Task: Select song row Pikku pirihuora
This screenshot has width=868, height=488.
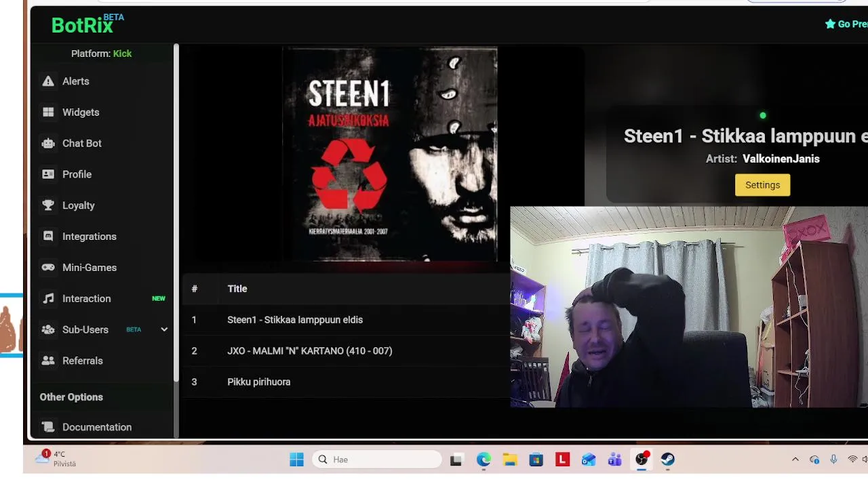Action: point(346,382)
